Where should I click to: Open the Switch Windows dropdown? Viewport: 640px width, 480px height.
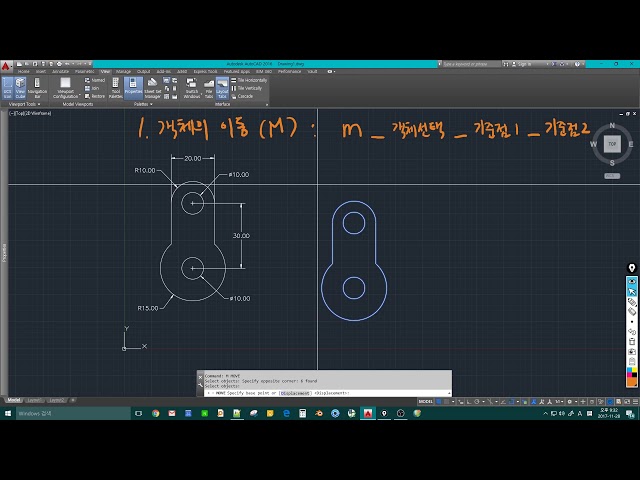[191, 88]
